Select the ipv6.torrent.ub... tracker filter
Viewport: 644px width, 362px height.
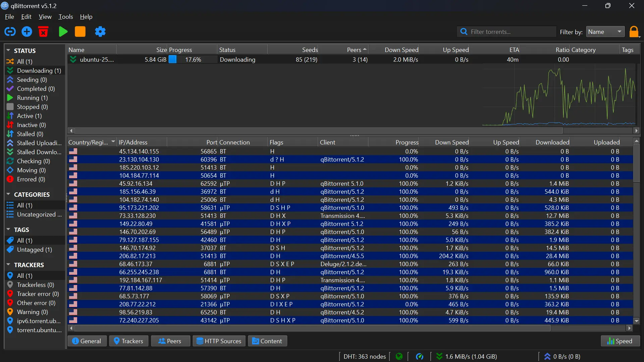pyautogui.click(x=35, y=321)
